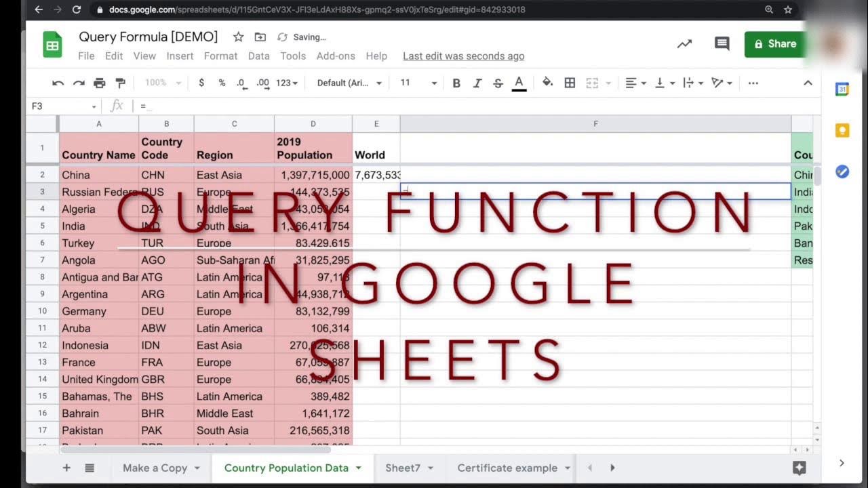Format as percent
Image resolution: width=868 pixels, height=488 pixels.
pos(222,83)
